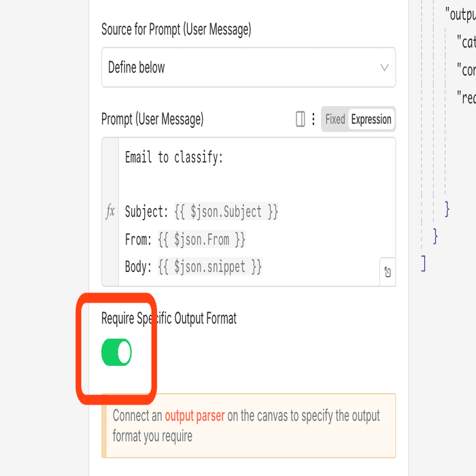Screen dimensions: 476x476
Task: Open the expanded expression editor icon
Action: (x=387, y=273)
